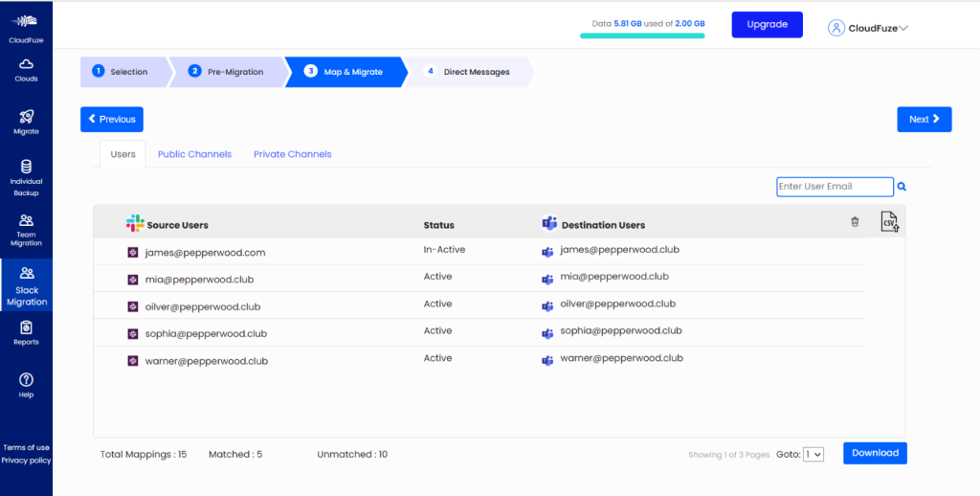Click Unmatched : 10 text
This screenshot has width=980, height=496.
352,454
